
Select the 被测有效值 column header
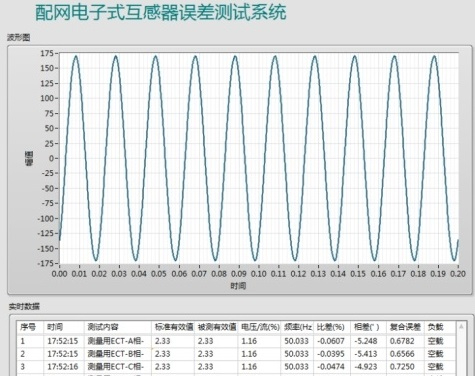(217, 327)
